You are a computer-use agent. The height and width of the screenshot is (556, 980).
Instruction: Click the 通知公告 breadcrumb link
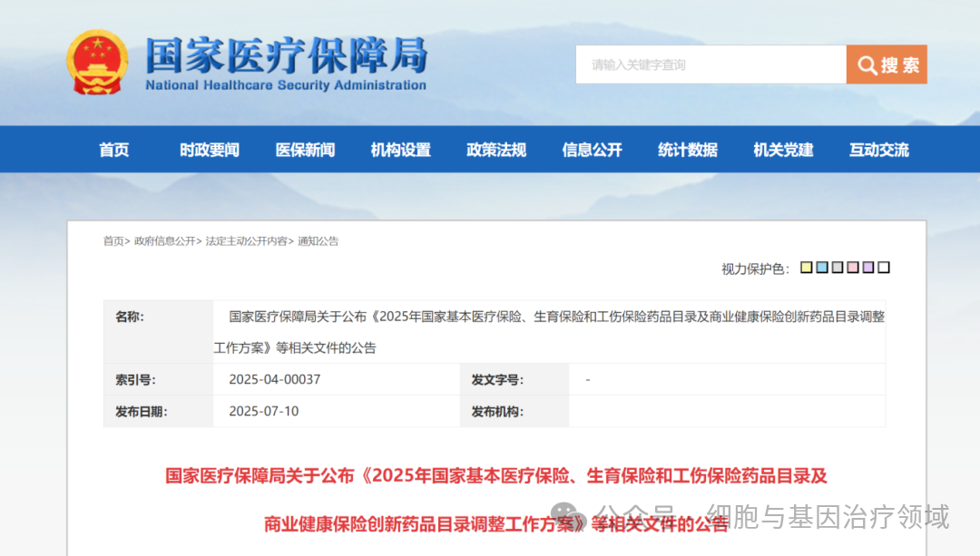(x=318, y=241)
